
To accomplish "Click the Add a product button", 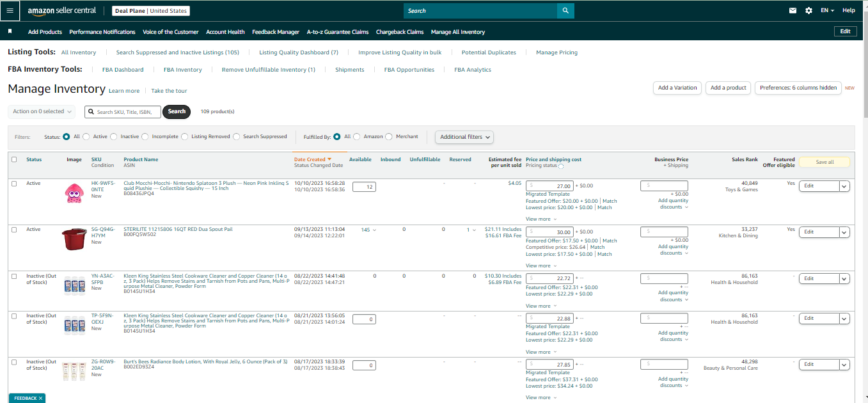I will [x=729, y=88].
